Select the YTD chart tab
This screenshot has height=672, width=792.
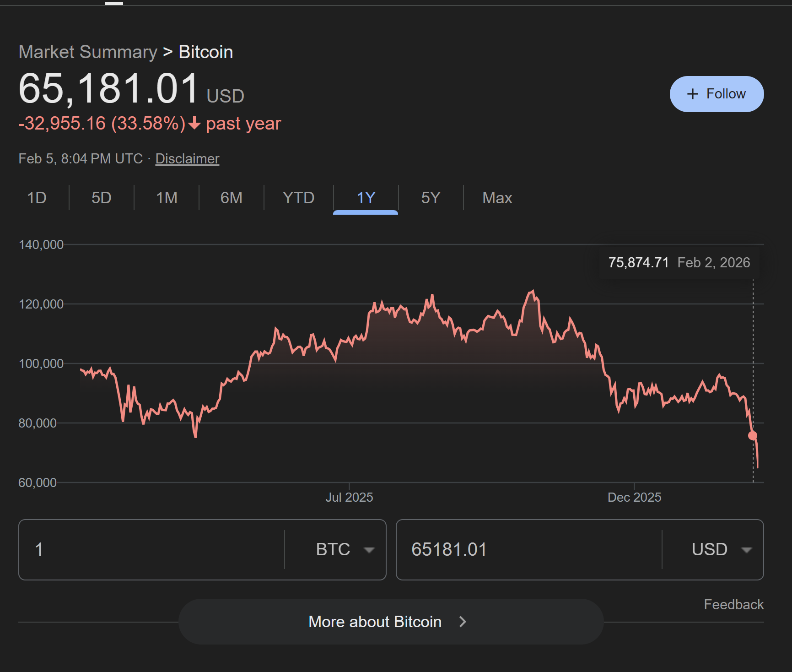point(298,198)
